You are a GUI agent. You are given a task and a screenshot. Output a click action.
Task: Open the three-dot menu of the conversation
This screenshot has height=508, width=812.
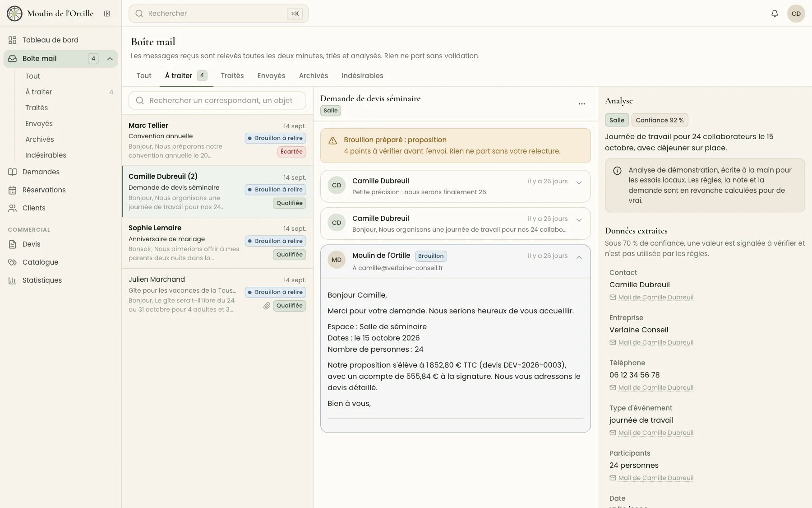click(582, 104)
